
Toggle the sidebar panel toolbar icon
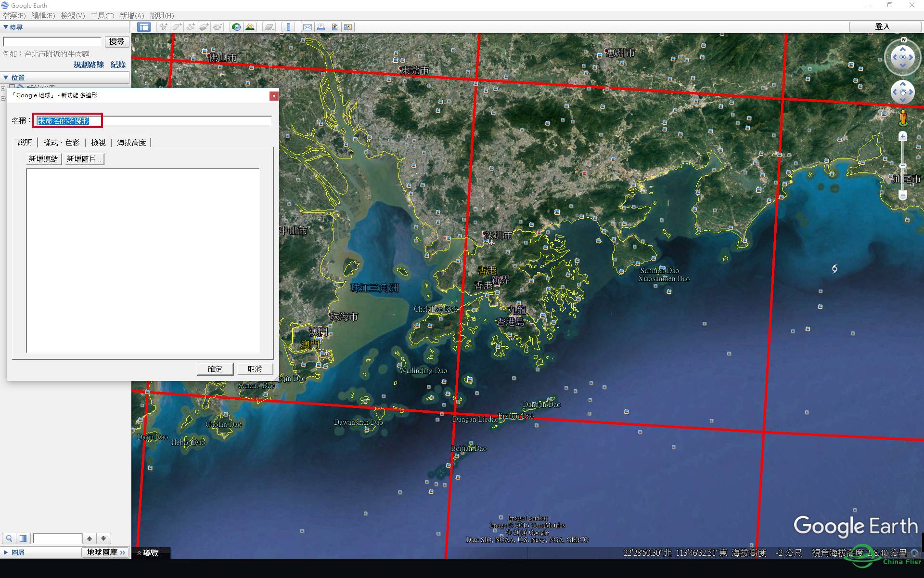(143, 27)
